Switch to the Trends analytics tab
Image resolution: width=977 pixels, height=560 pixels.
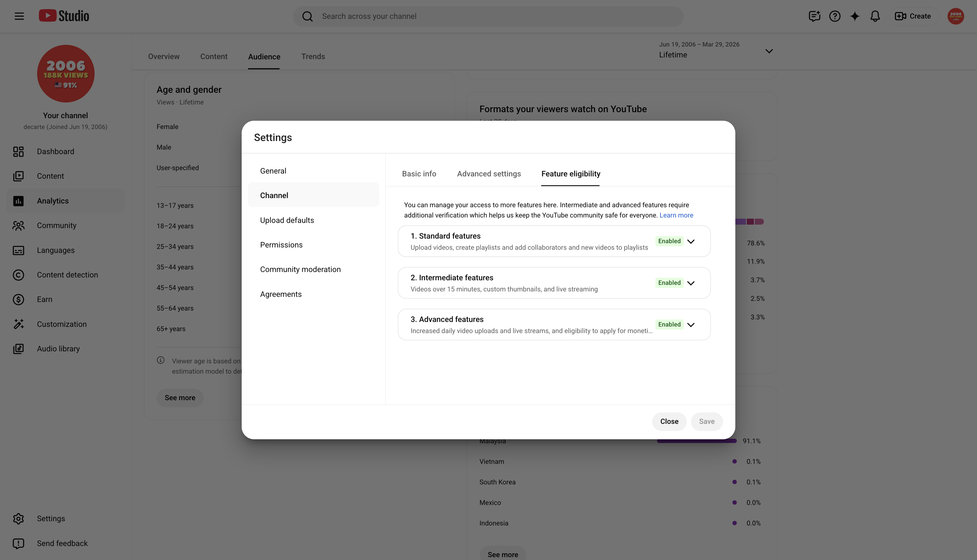coord(313,57)
